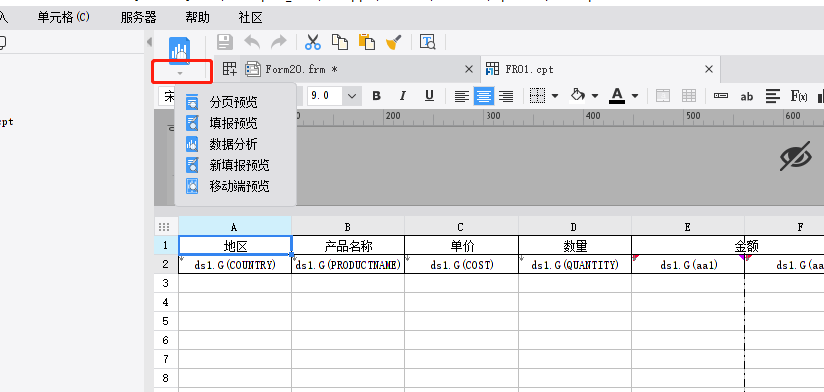824x392 pixels.
Task: Expand the fill color dropdown arrow
Action: point(595,96)
